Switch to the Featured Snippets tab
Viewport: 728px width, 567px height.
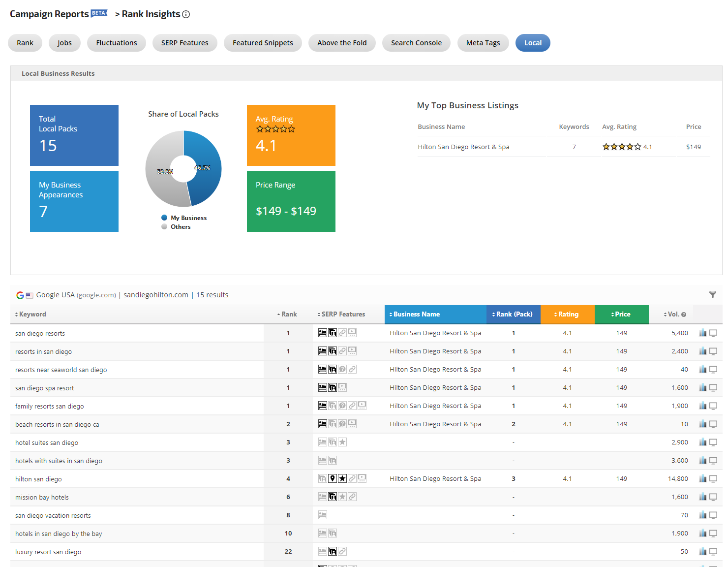point(263,43)
